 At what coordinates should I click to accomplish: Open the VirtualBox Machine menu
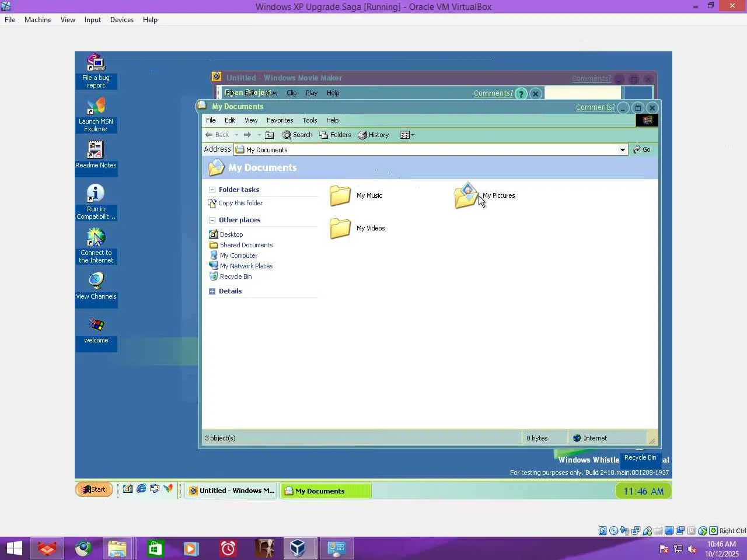coord(38,20)
